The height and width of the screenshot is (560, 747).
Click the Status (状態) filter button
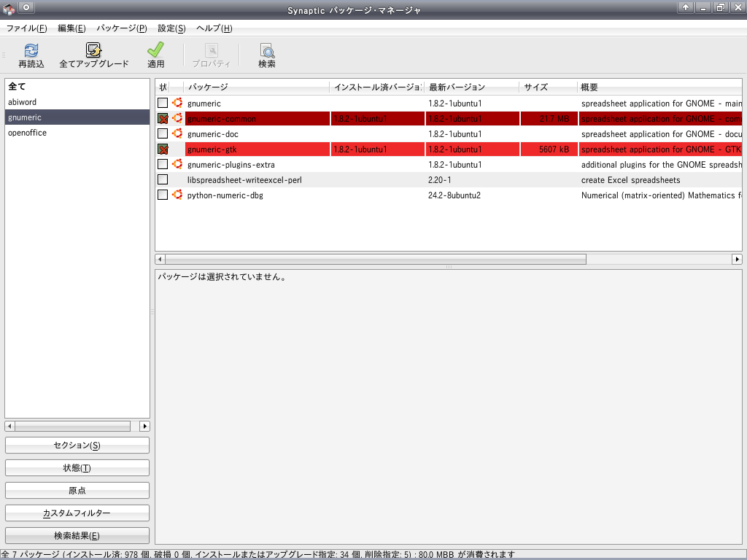point(77,467)
